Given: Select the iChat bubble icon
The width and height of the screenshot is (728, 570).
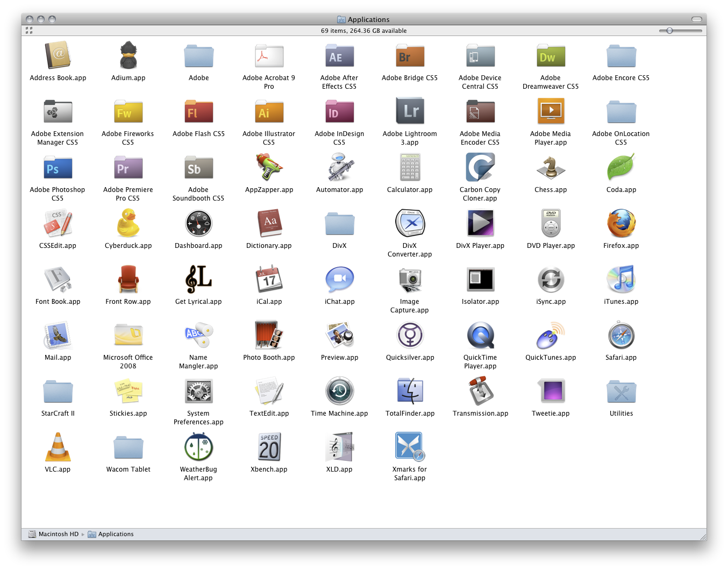Looking at the screenshot, I should tap(339, 279).
